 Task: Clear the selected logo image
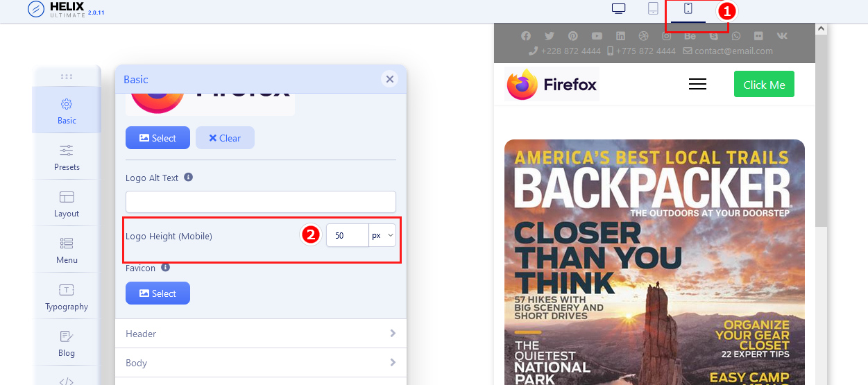click(225, 137)
